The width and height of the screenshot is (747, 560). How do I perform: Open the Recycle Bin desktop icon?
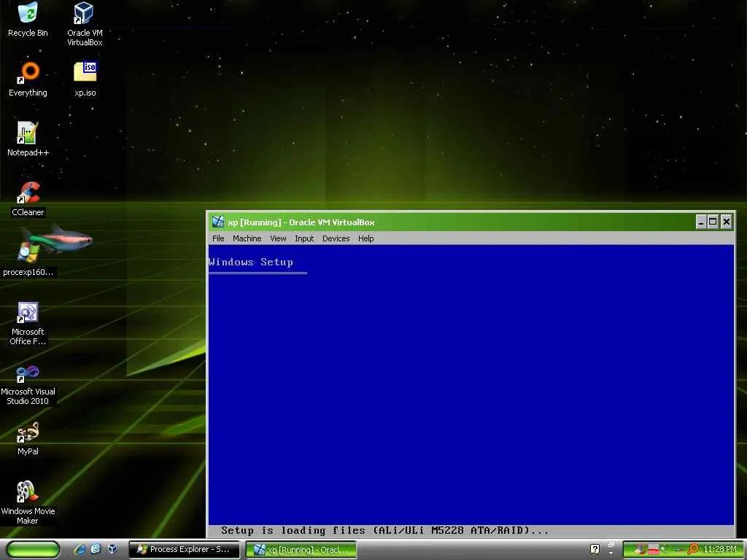[x=28, y=20]
